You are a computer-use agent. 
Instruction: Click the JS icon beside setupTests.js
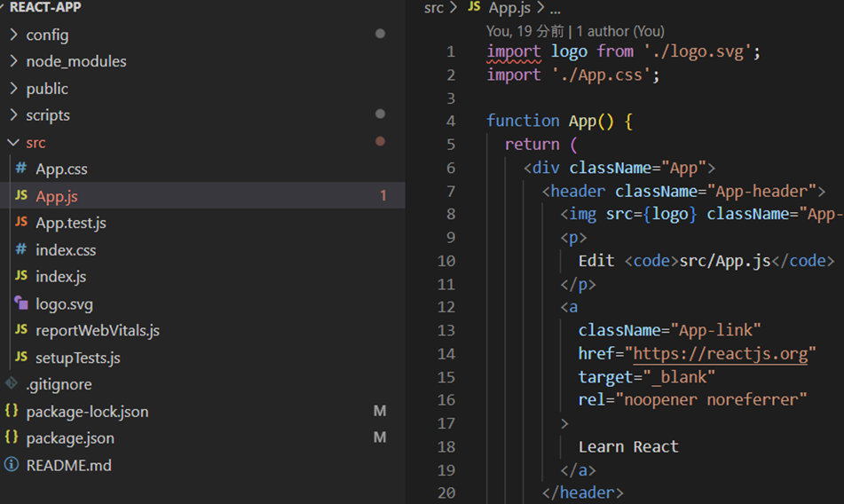pos(21,357)
